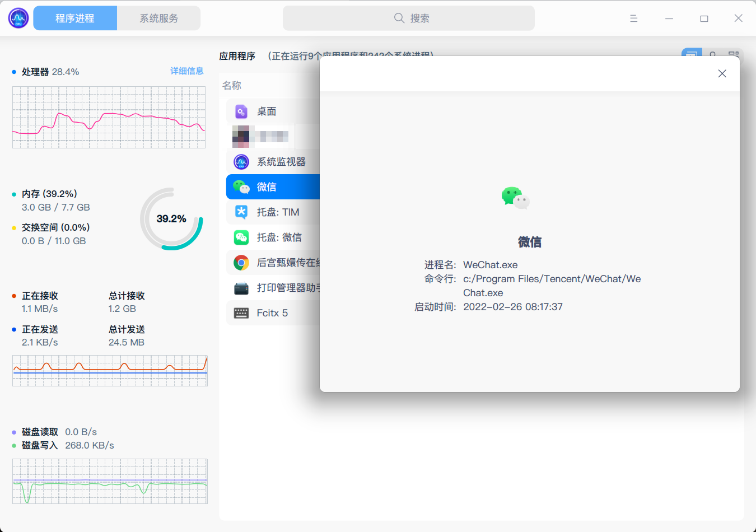Image resolution: width=756 pixels, height=532 pixels.
Task: Click the Fcitx 5 keyboard icon
Action: click(x=241, y=312)
